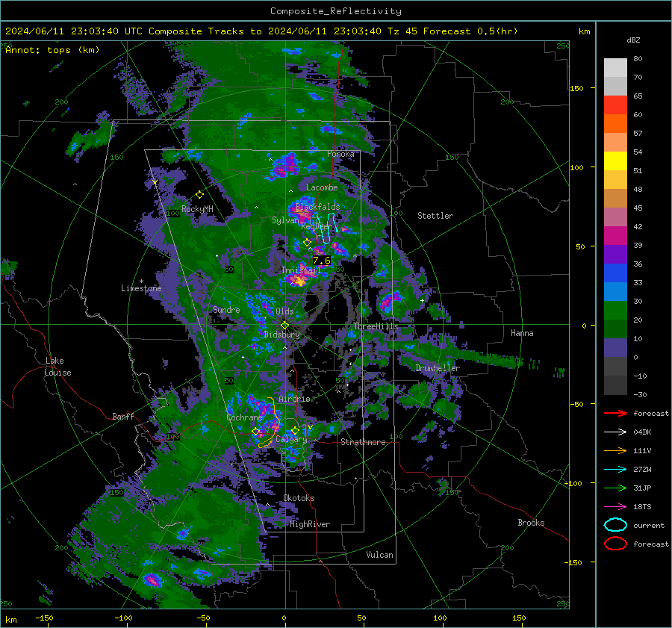
Task: Click the 'current' legend text
Action: tap(649, 526)
